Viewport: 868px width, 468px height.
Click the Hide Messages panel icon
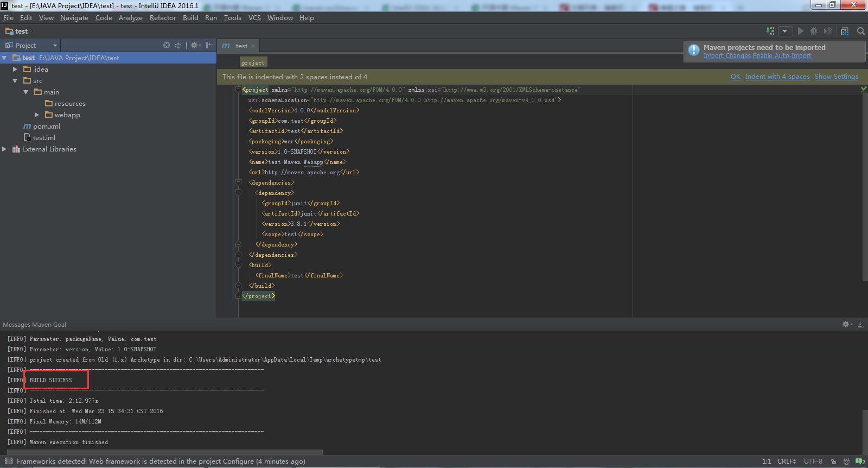[861, 324]
